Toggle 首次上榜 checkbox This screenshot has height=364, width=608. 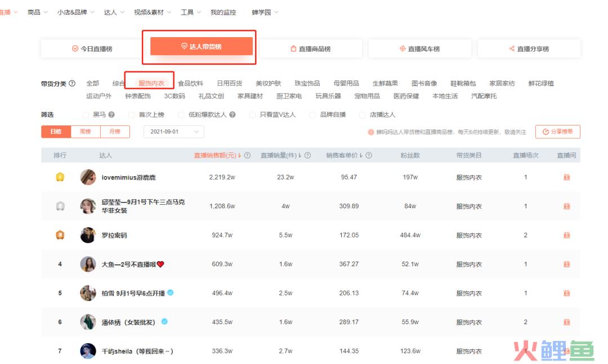tap(131, 115)
